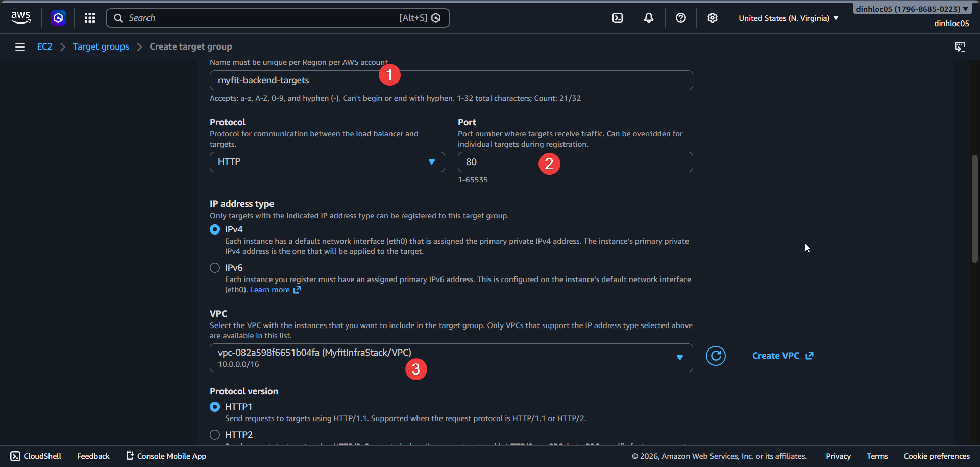Select the HTTP2 protocol version
This screenshot has height=467, width=980.
pyautogui.click(x=214, y=434)
